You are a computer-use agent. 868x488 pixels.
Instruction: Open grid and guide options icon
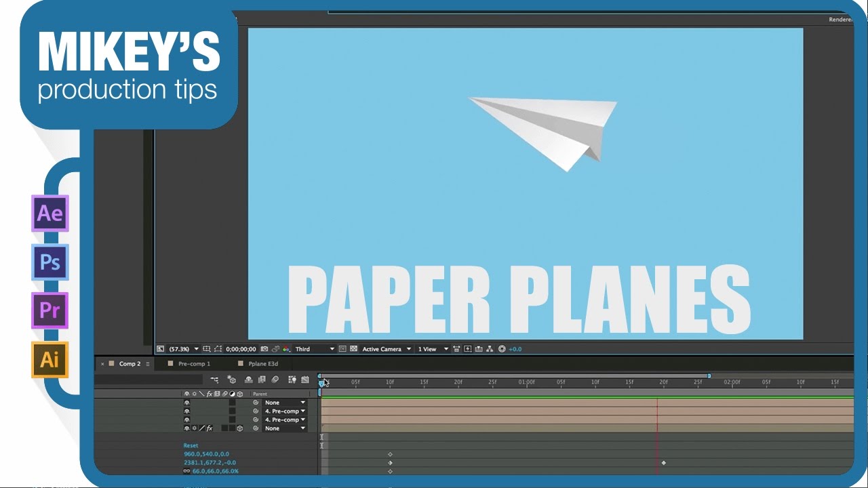206,349
